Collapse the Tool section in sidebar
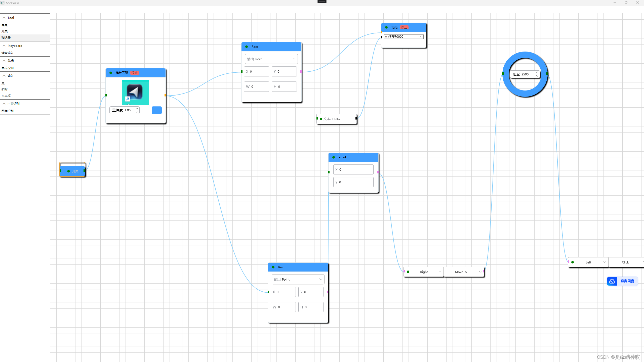Viewport: 644px width, 362px height. point(4,18)
